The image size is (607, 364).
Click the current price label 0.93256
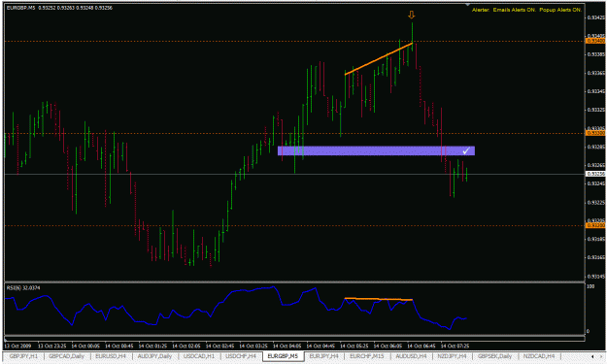(595, 174)
